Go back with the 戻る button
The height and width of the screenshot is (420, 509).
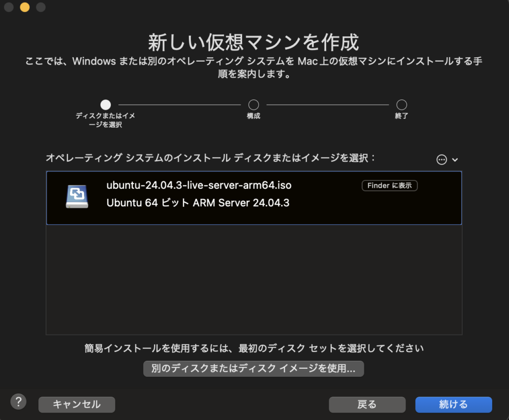pos(367,405)
